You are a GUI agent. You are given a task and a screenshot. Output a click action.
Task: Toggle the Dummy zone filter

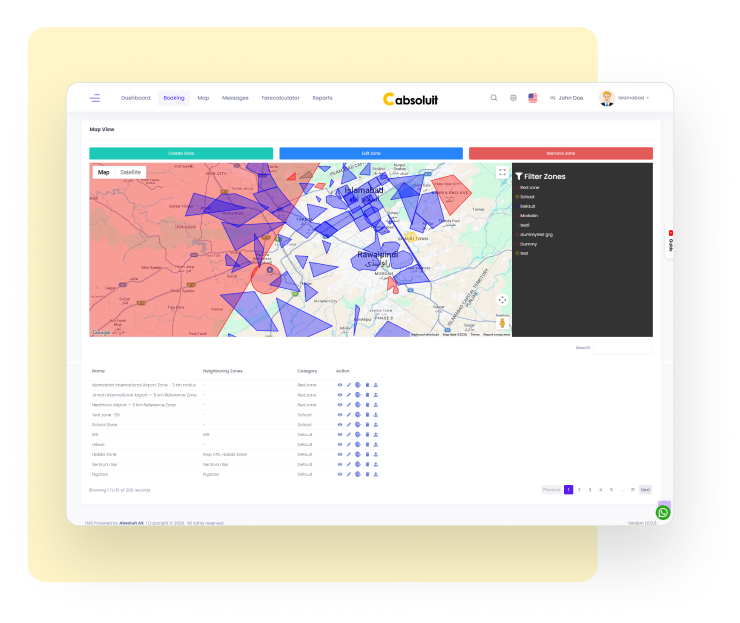[527, 244]
